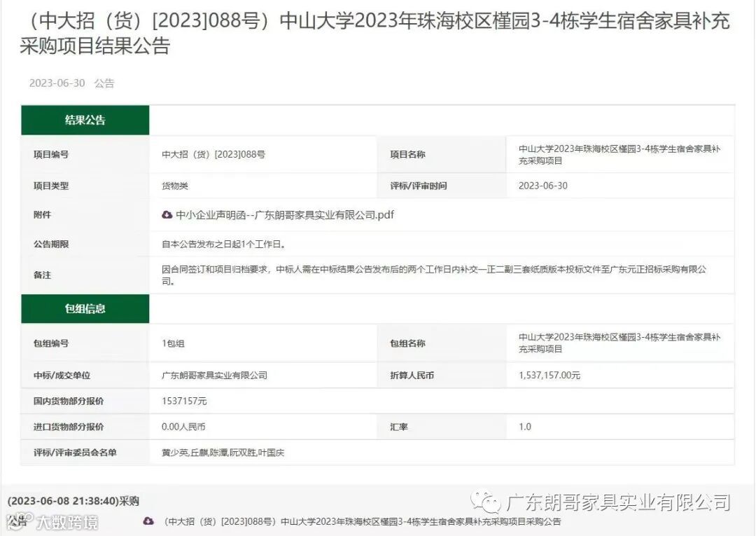Select text 自本公告发布之日起1个工作日。
Viewport: 756px width, 536px height.
224,244
